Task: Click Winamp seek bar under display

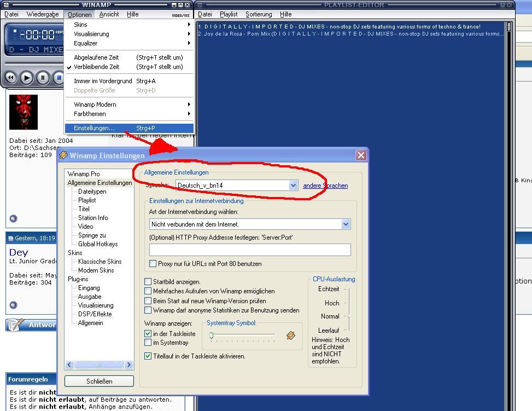Action: point(33,63)
